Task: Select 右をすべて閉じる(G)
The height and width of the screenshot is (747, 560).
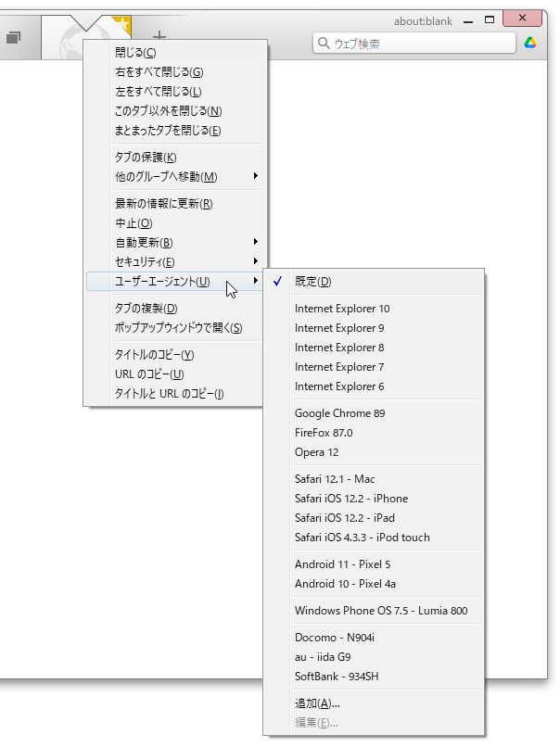Action: point(174,72)
